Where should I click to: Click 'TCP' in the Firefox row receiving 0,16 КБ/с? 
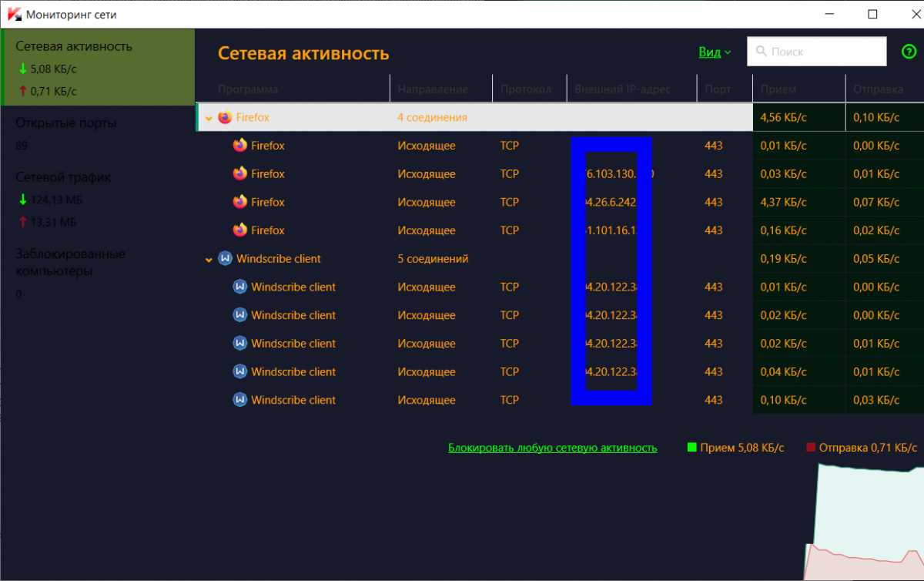click(509, 230)
